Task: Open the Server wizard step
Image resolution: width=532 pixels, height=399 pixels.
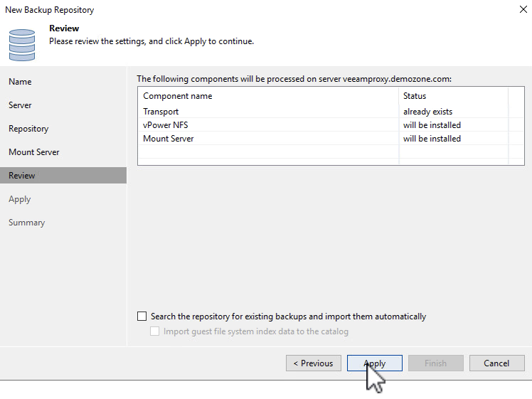Action: coord(20,105)
